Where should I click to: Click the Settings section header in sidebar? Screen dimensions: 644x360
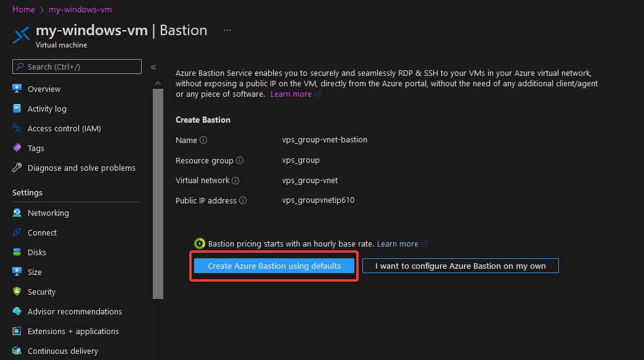click(27, 192)
